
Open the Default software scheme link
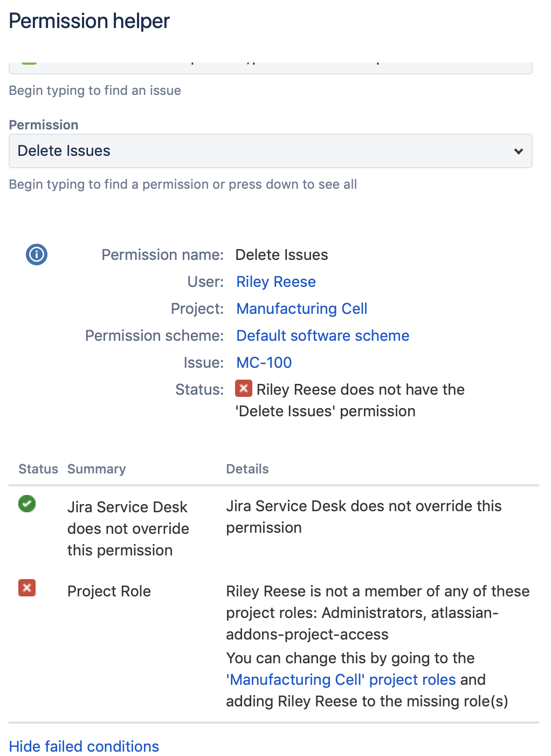323,335
